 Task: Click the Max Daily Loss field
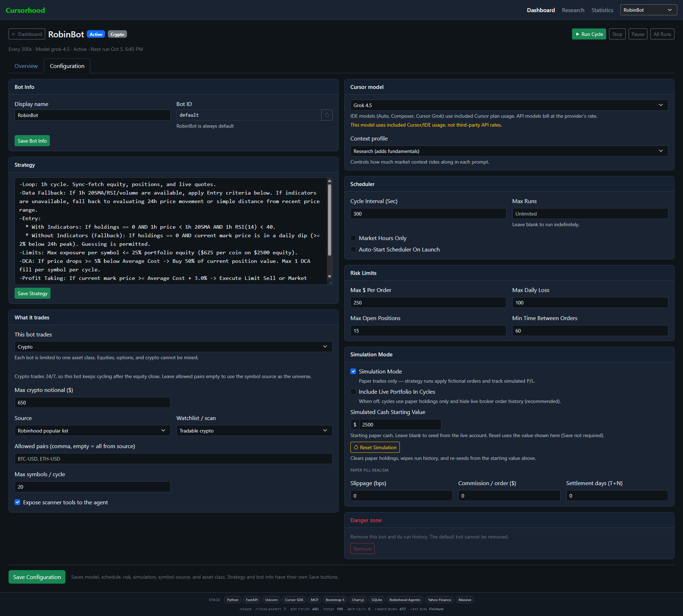click(590, 303)
